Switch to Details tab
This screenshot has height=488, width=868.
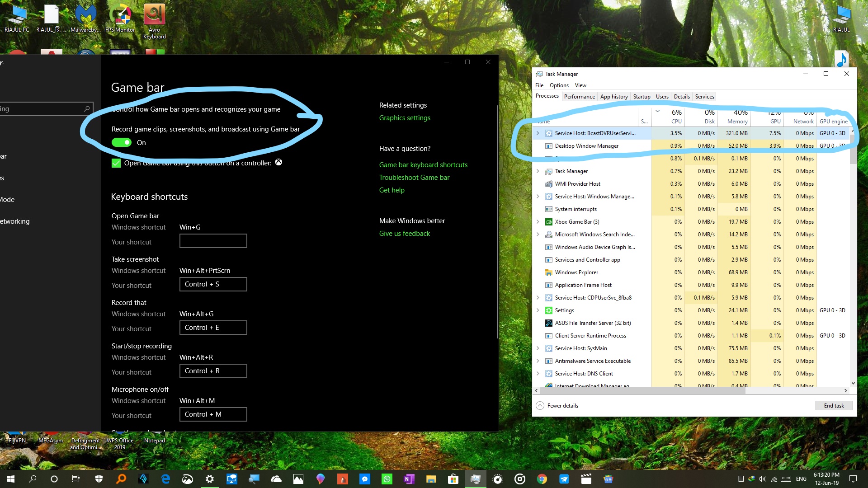point(682,97)
